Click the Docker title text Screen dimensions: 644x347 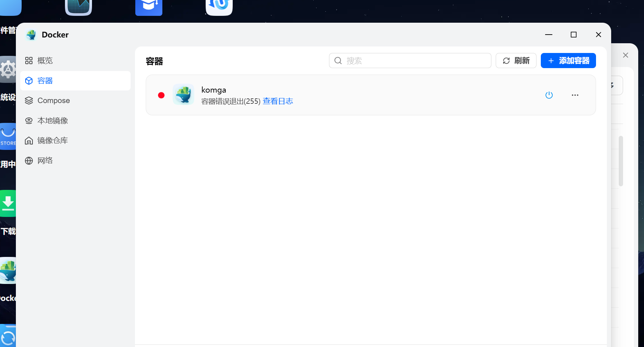(55, 35)
